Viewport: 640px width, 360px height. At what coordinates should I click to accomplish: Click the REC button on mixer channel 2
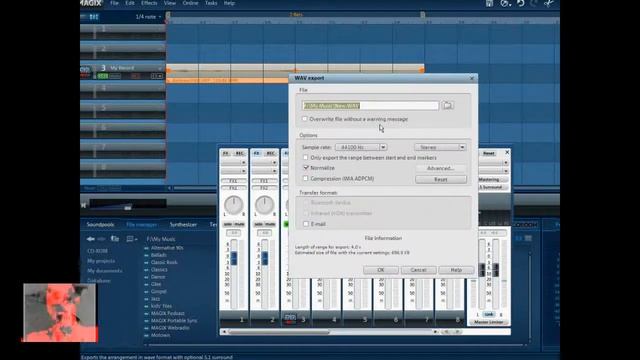(x=270, y=153)
